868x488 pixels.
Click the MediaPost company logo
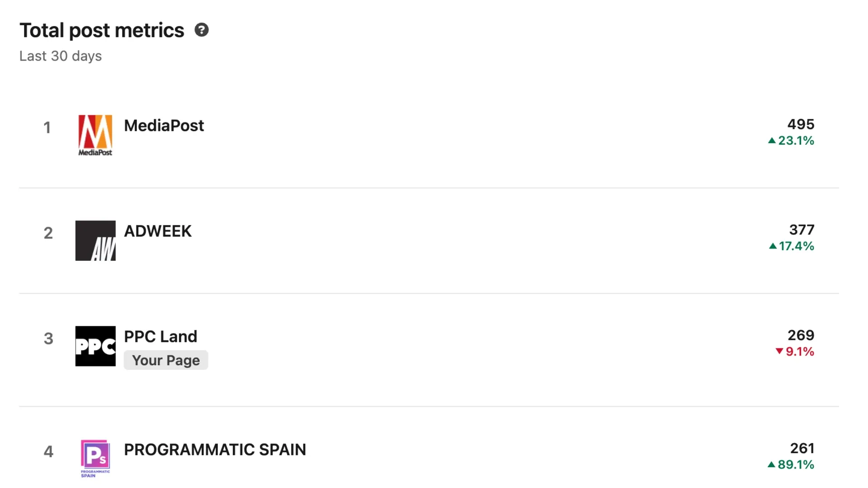pyautogui.click(x=95, y=135)
